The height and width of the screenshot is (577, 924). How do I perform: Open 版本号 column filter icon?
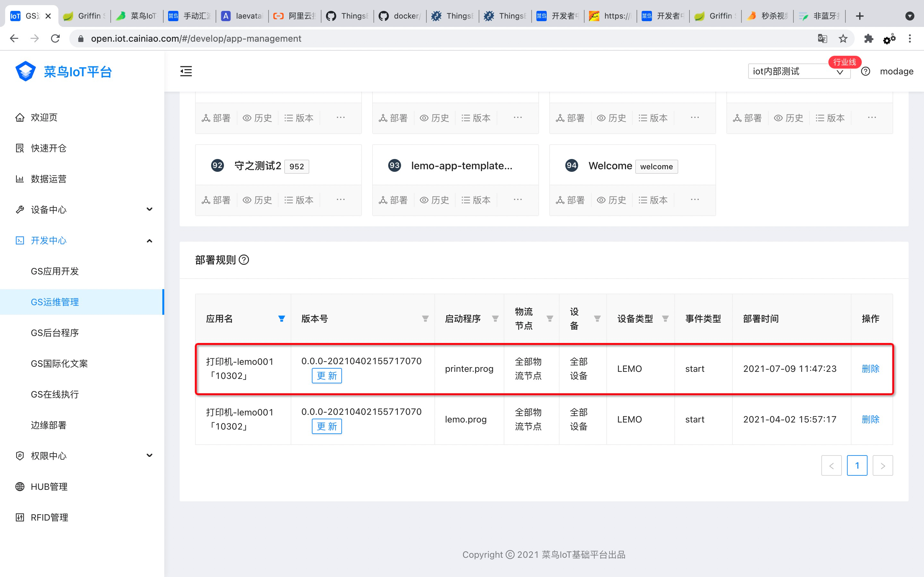click(x=425, y=319)
